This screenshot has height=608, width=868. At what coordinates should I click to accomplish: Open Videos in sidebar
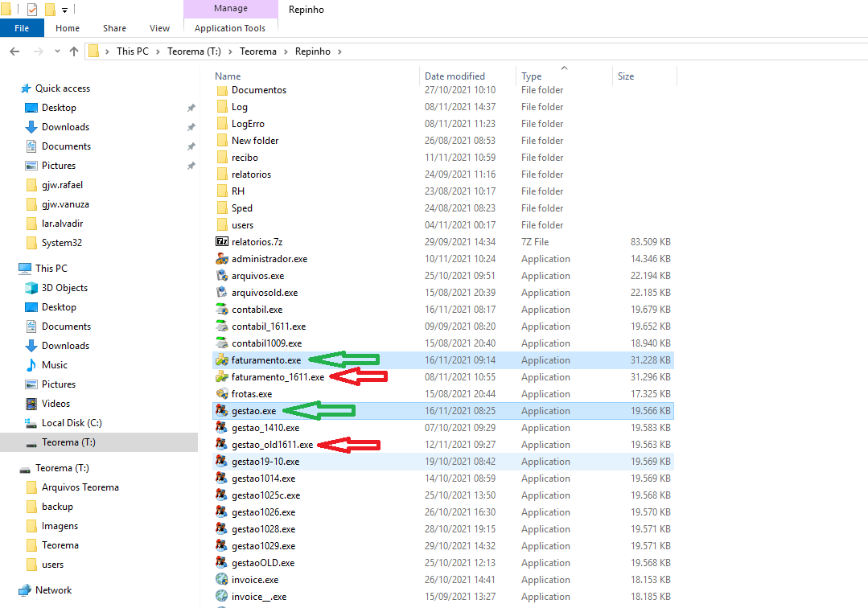click(x=56, y=404)
